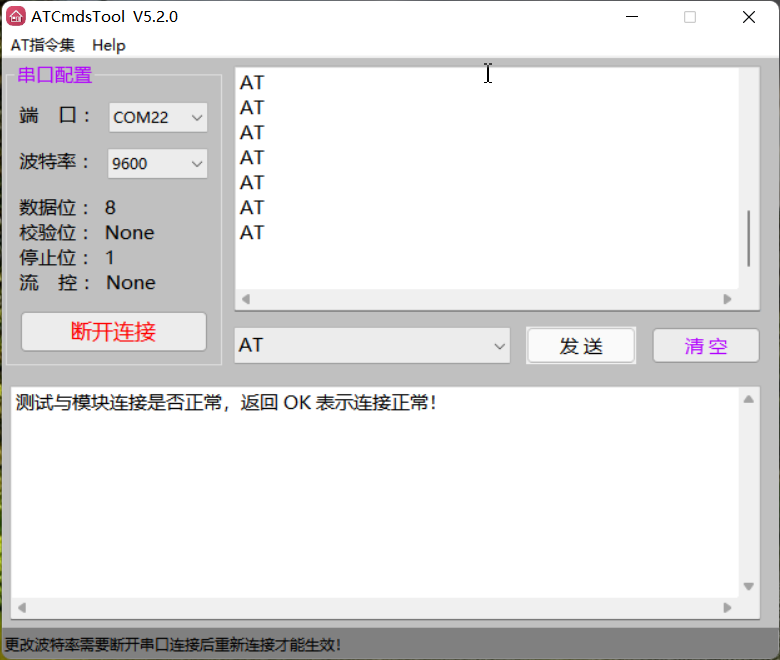780x660 pixels.
Task: Click the AT text in the command input field
Action: tap(251, 345)
